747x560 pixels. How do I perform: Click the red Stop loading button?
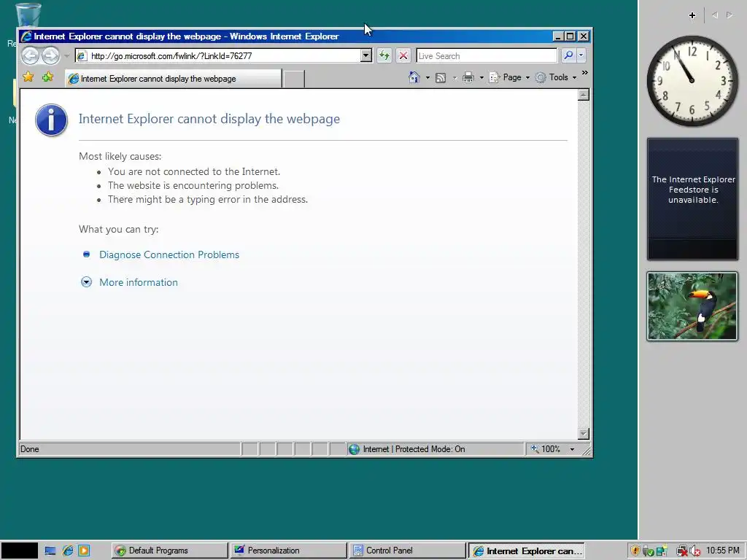403,55
